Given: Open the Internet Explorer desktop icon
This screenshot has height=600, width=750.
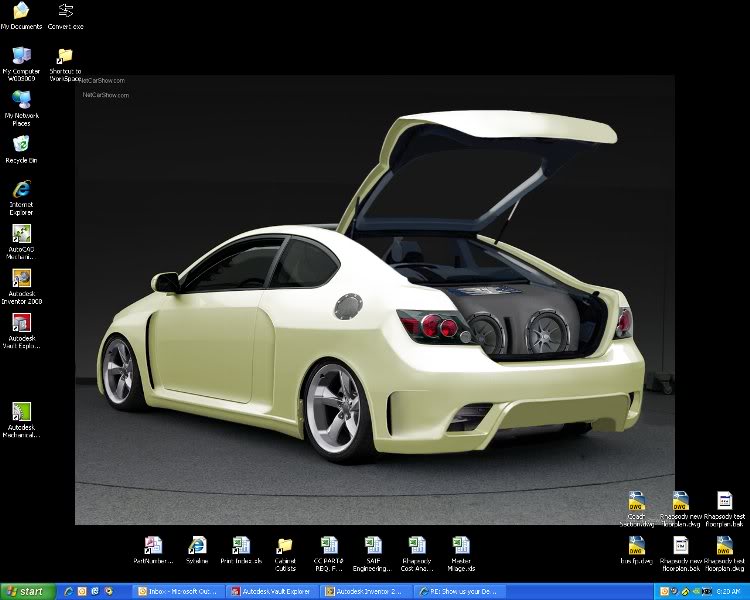Looking at the screenshot, I should point(21,198).
